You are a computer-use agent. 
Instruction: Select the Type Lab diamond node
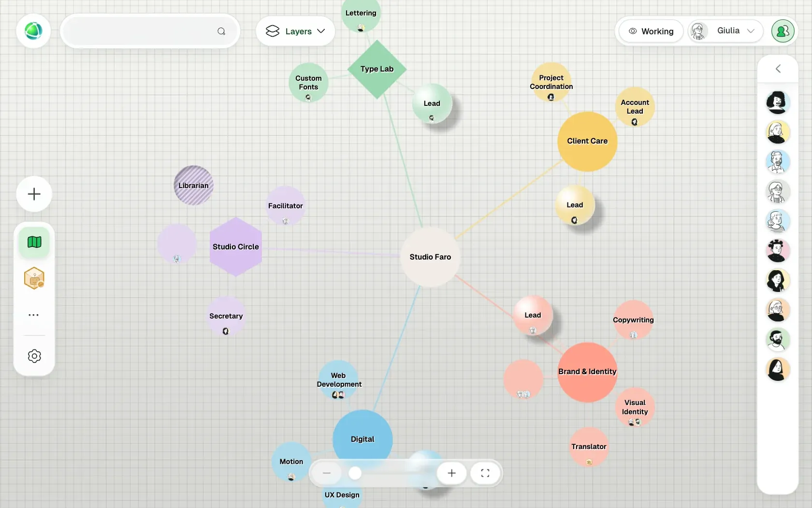click(377, 69)
